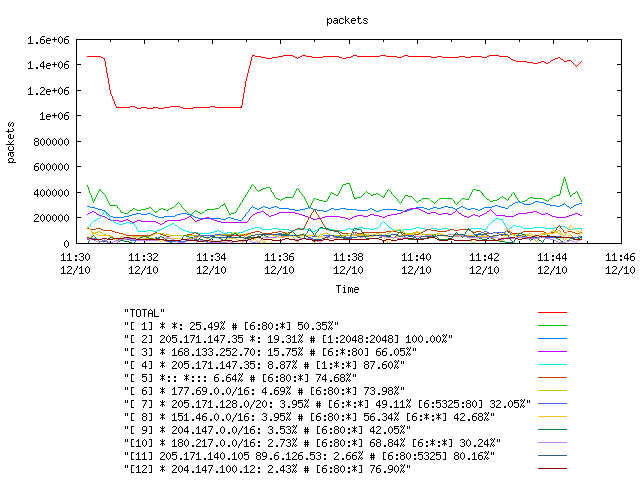The height and width of the screenshot is (480, 640).
Task: Click the 11:44 12/10 time label
Action: tap(552, 264)
